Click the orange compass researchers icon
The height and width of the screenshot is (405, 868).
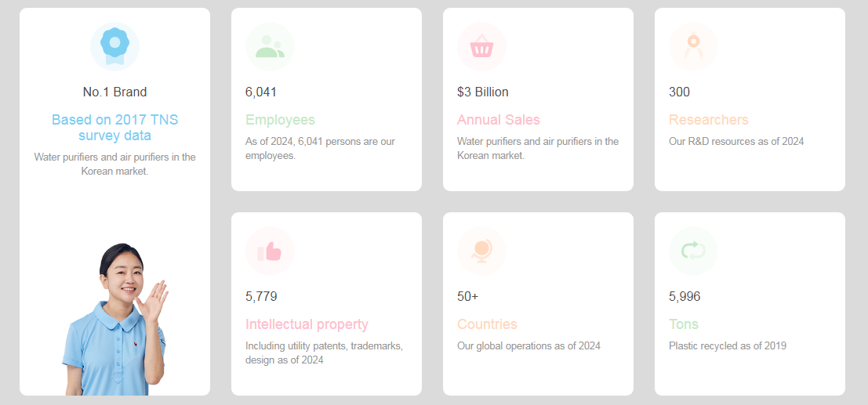pos(693,46)
